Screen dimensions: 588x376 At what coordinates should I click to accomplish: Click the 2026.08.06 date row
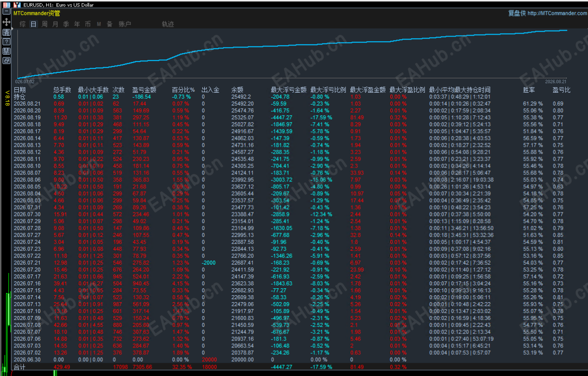click(x=27, y=179)
